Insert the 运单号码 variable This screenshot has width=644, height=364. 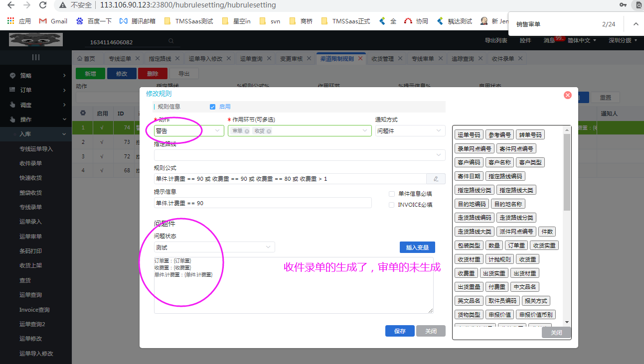pos(469,134)
